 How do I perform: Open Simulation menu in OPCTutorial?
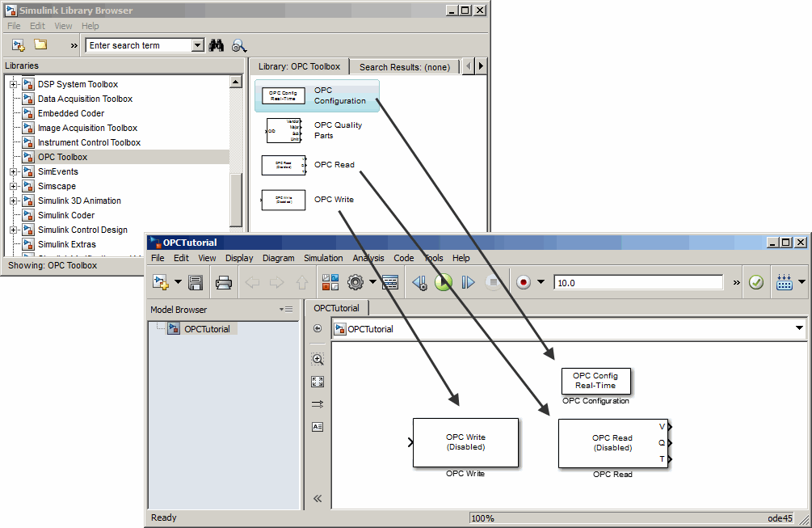click(x=323, y=258)
